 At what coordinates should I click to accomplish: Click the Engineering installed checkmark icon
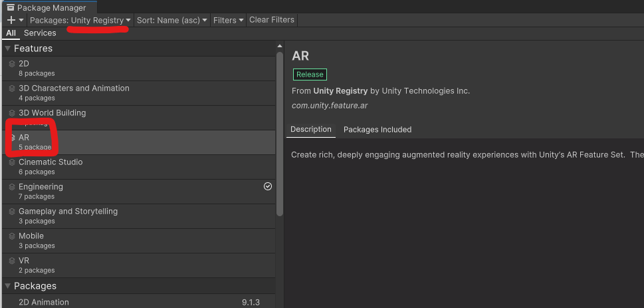tap(268, 187)
